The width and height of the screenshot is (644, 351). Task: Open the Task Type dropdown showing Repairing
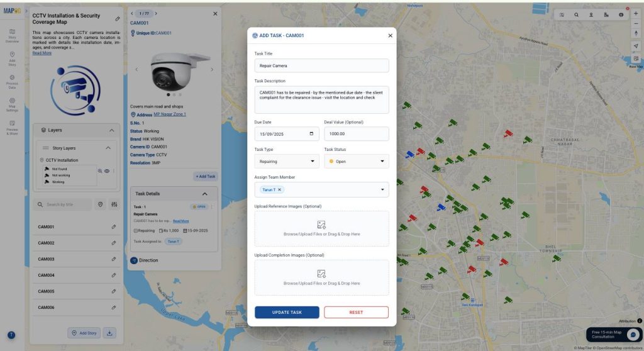(x=287, y=161)
